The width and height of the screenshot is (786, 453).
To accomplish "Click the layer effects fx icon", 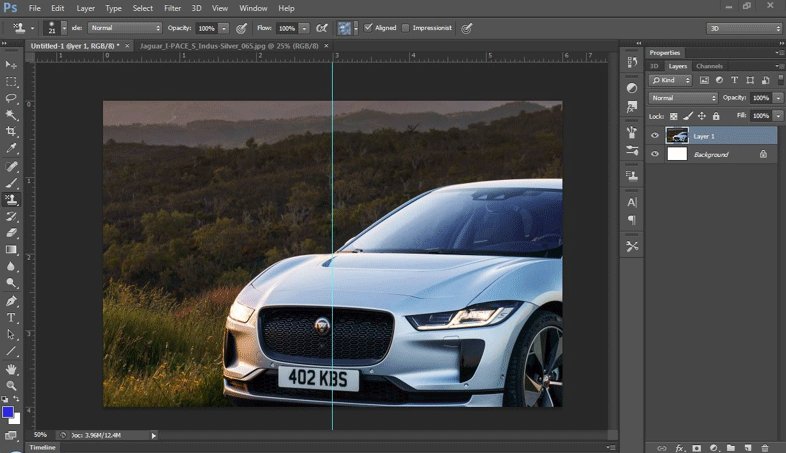I will (679, 447).
